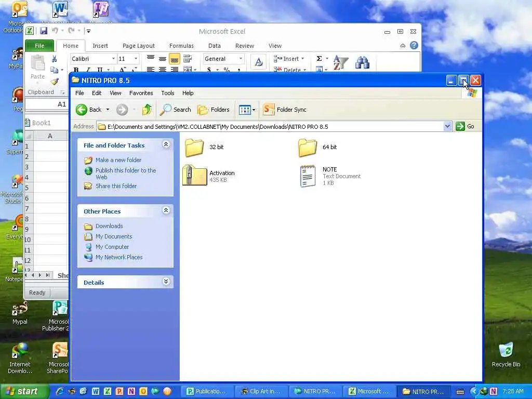Switch to Excel Review tab
This screenshot has width=532, height=399.
tap(245, 46)
